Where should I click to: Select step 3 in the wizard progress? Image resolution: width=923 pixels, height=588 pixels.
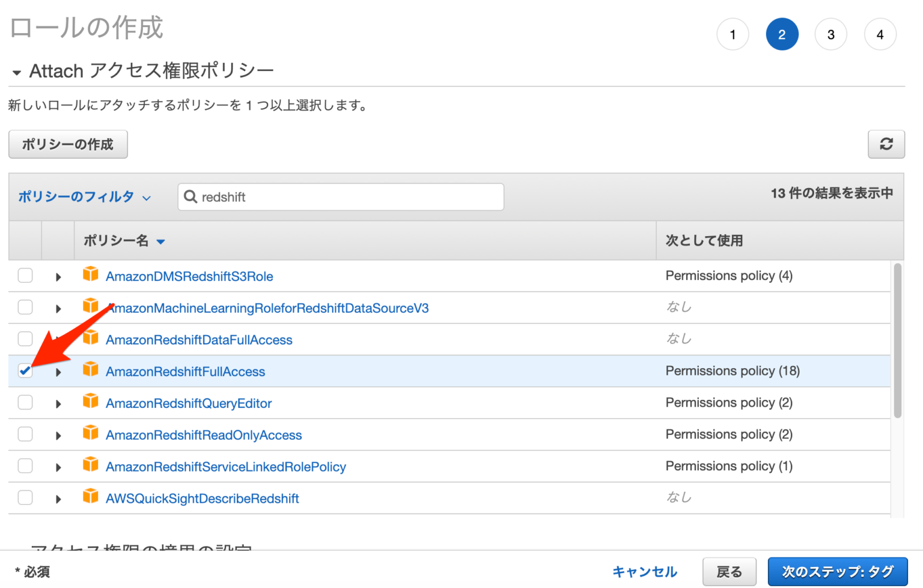831,34
